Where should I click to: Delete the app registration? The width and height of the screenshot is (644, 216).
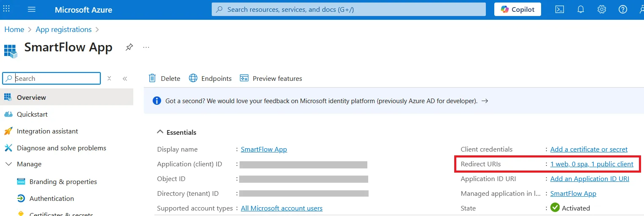[x=164, y=78]
